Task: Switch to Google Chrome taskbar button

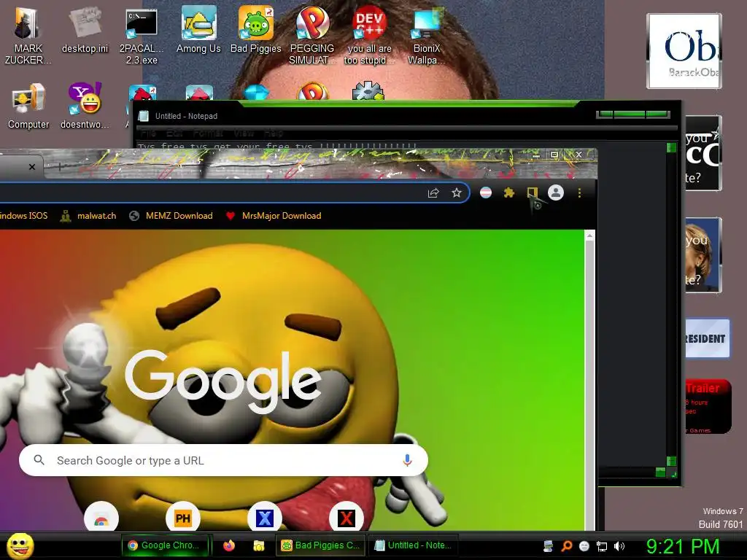Action: [166, 545]
